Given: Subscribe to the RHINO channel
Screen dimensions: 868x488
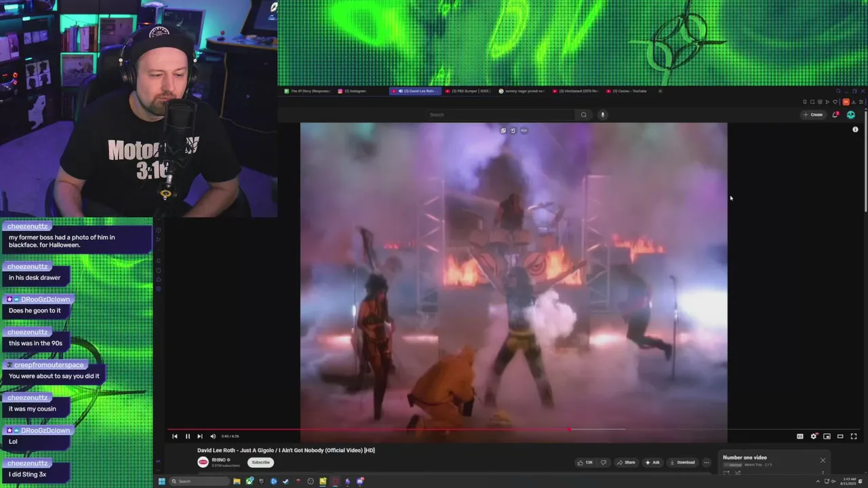Looking at the screenshot, I should coord(260,462).
